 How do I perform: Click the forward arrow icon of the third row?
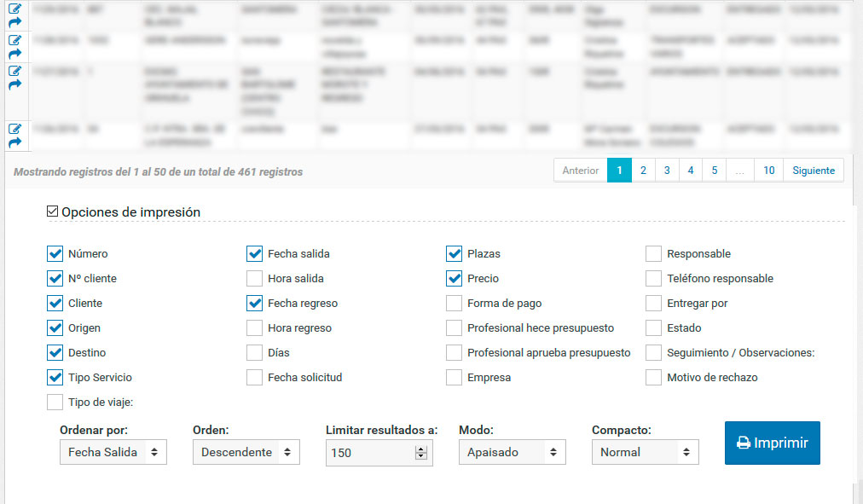point(14,84)
